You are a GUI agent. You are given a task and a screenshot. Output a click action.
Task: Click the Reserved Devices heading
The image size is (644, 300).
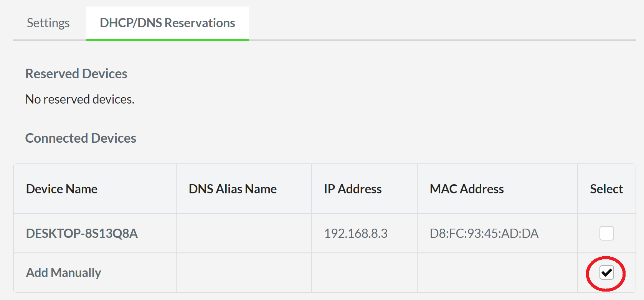click(76, 73)
